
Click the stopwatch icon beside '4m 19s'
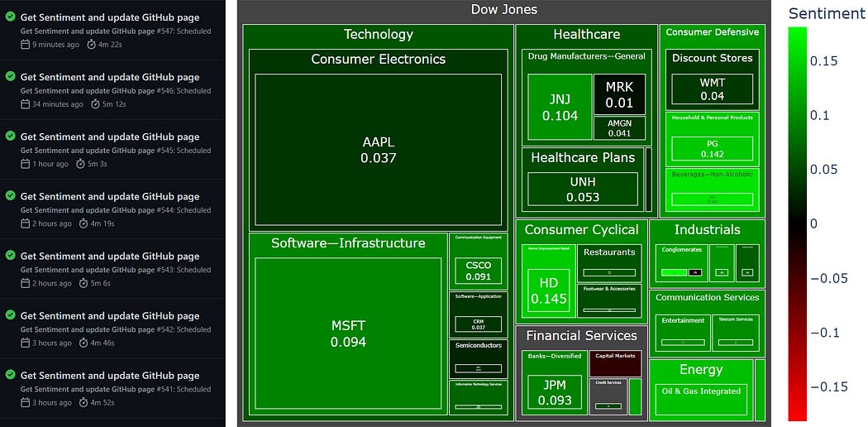pyautogui.click(x=83, y=223)
